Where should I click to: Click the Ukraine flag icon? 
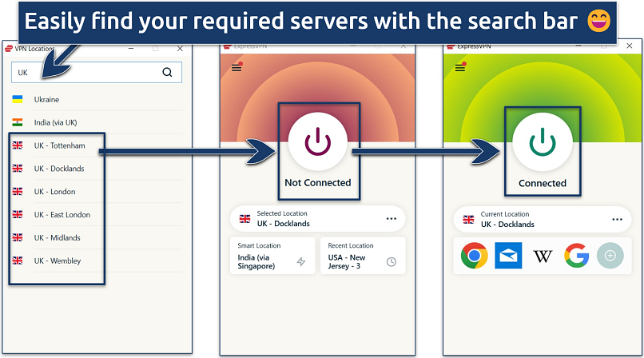tap(18, 99)
